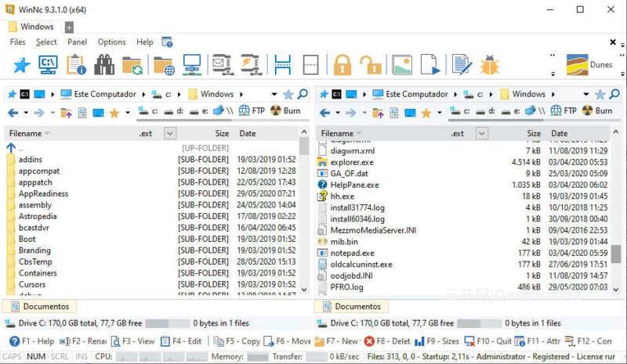Click the Dunes theme icon
The width and height of the screenshot is (627, 364).
577,65
